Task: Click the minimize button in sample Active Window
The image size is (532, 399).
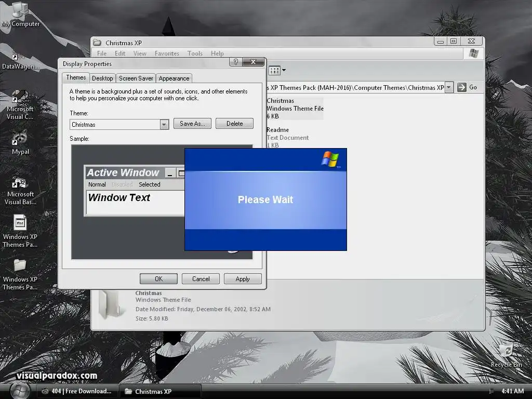Action: pyautogui.click(x=170, y=173)
